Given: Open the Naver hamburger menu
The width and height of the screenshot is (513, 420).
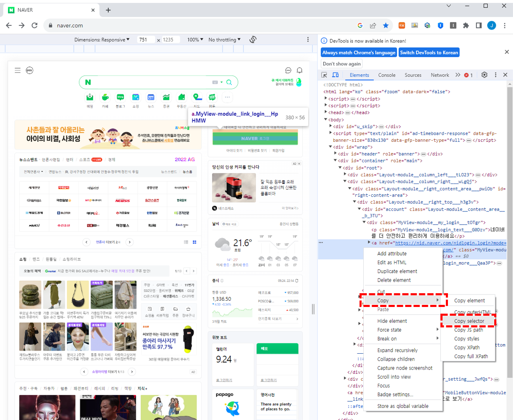Looking at the screenshot, I should point(18,70).
